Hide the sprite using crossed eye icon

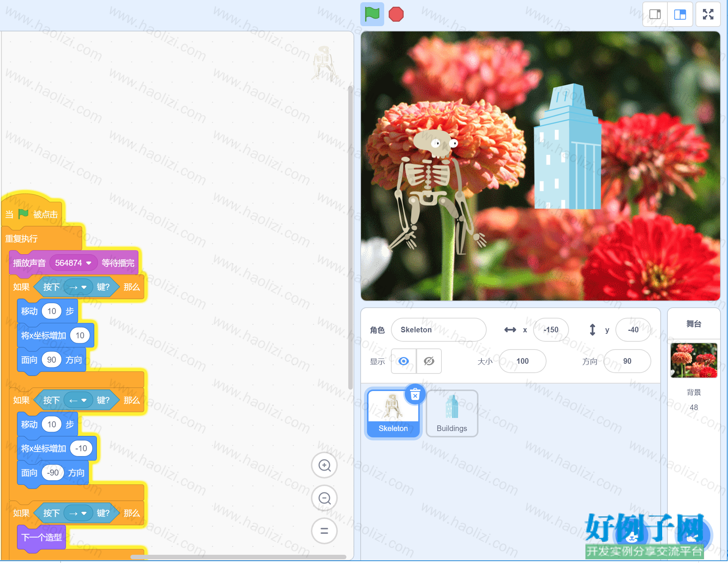click(x=429, y=361)
